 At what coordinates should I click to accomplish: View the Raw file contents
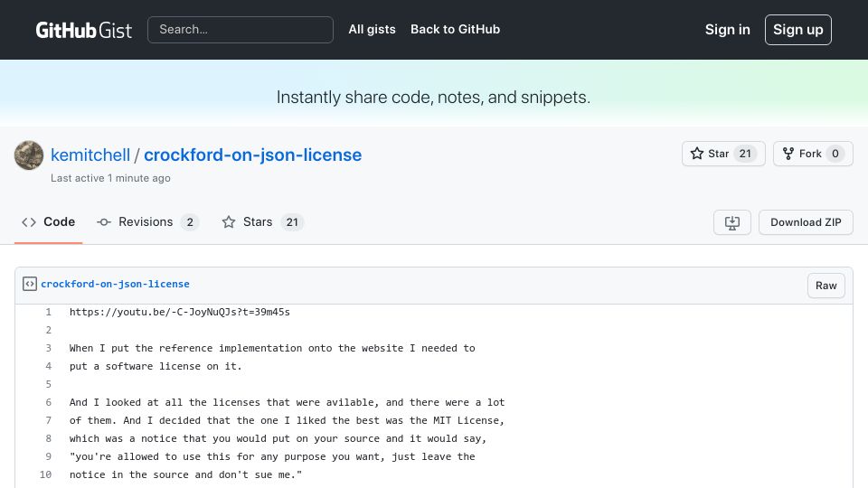pos(826,286)
